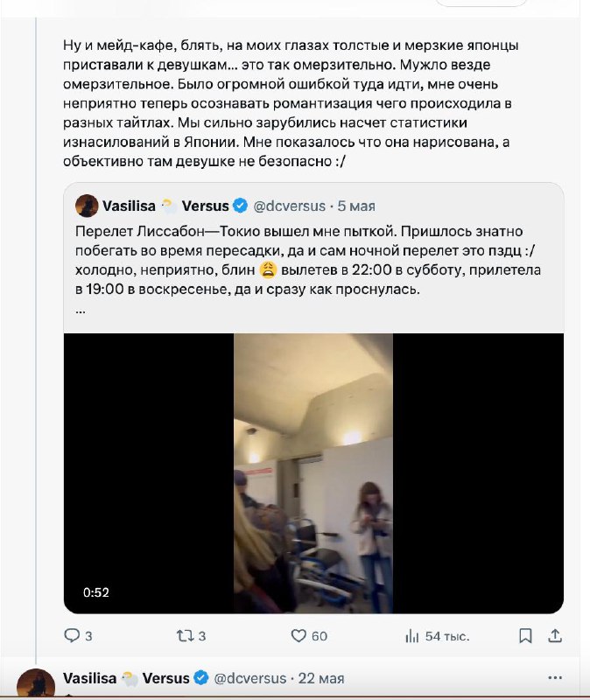Open Vasilisa avatar on bottom post
This screenshot has width=590, height=700.
pos(36,684)
